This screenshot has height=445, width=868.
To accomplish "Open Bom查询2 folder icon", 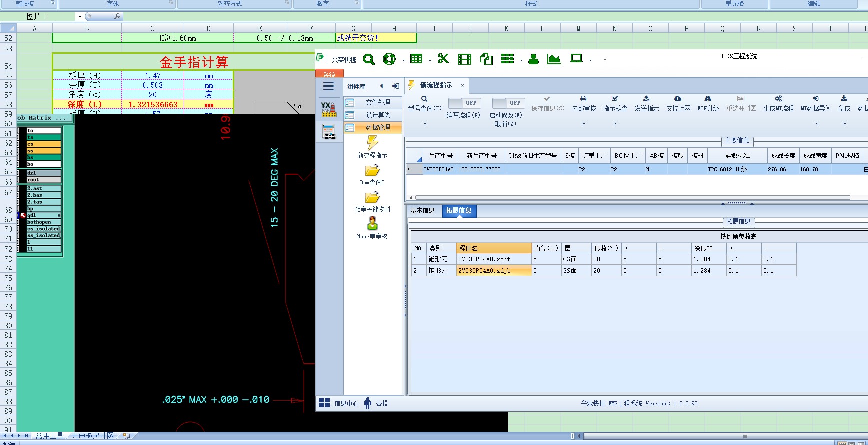I will point(372,171).
